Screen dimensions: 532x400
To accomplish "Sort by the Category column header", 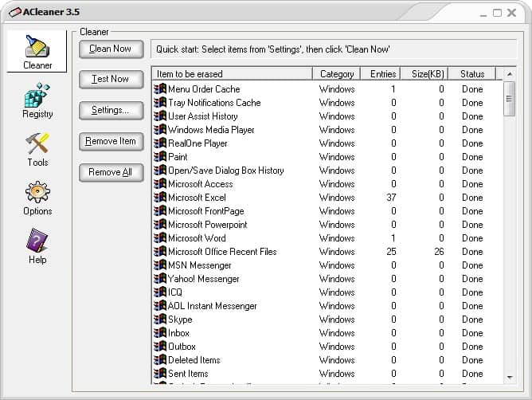I will click(x=337, y=74).
